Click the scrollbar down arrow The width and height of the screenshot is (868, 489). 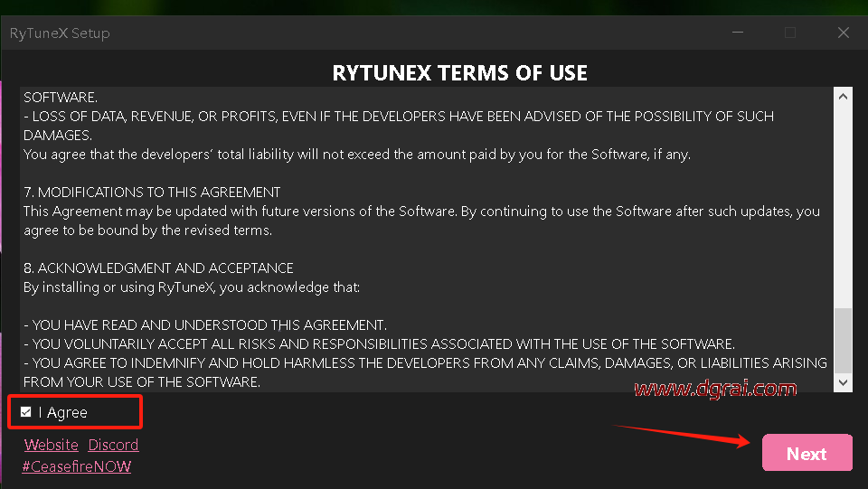pyautogui.click(x=843, y=382)
